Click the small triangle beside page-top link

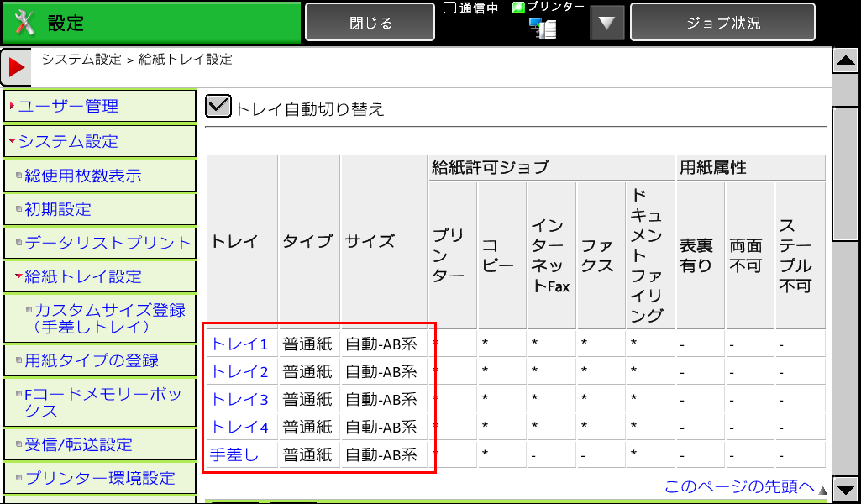pyautogui.click(x=822, y=491)
